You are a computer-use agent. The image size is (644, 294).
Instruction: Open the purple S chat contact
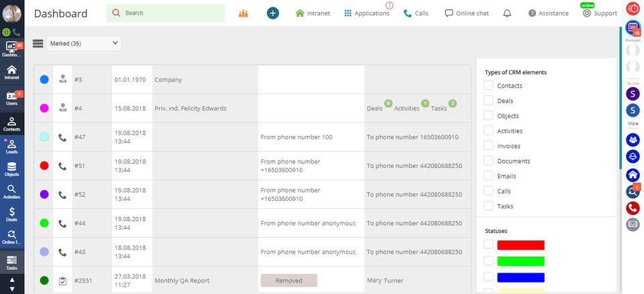point(633,94)
